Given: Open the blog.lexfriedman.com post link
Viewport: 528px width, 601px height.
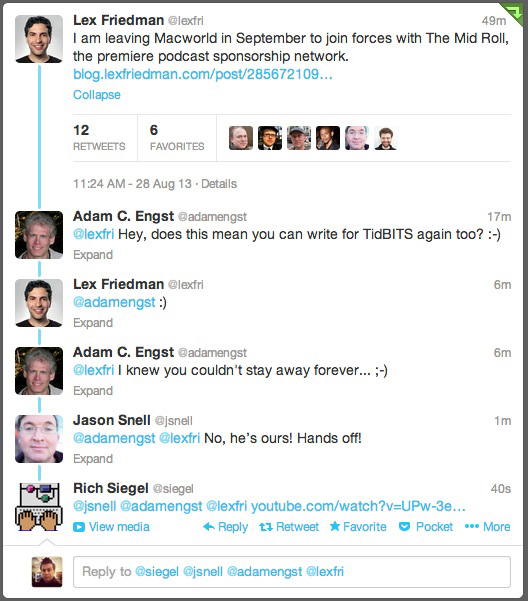Looking at the screenshot, I should tap(203, 74).
